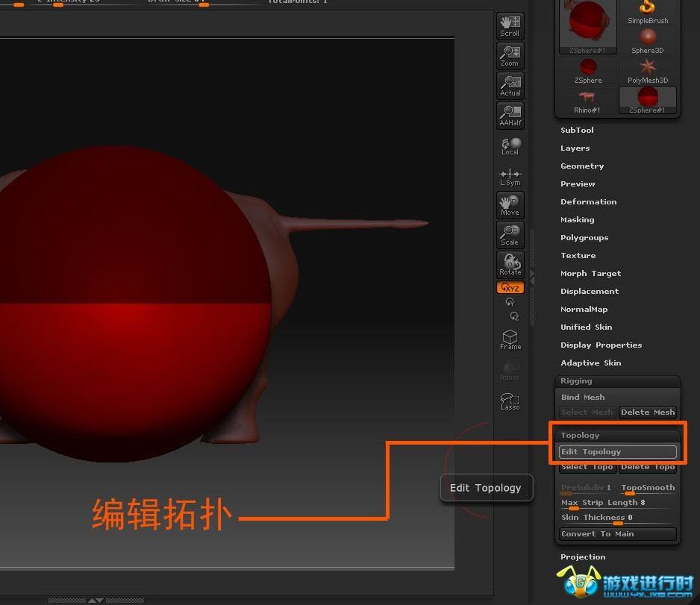Expand the Masking submenu

pyautogui.click(x=577, y=219)
